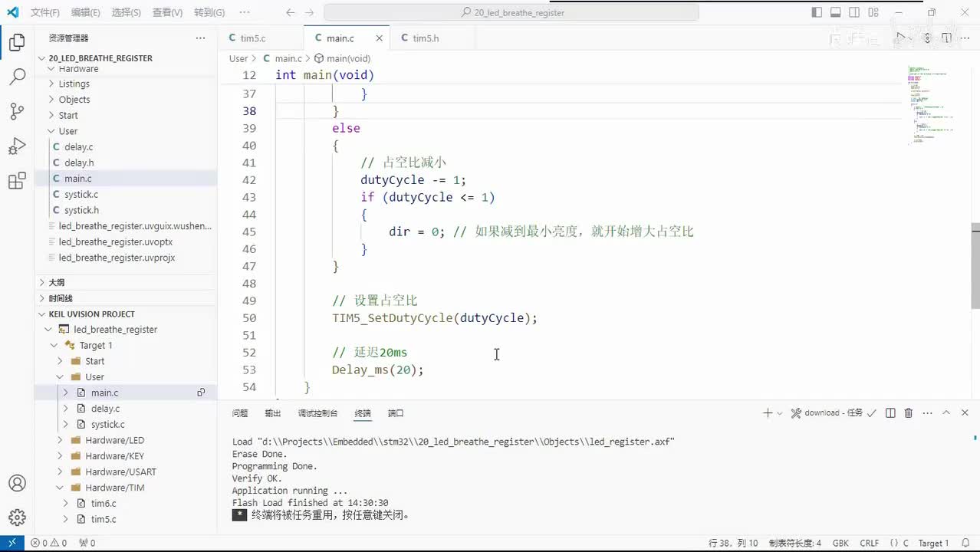Image resolution: width=980 pixels, height=552 pixels.
Task: Click open-file icon beside Keil main.c
Action: (x=201, y=393)
